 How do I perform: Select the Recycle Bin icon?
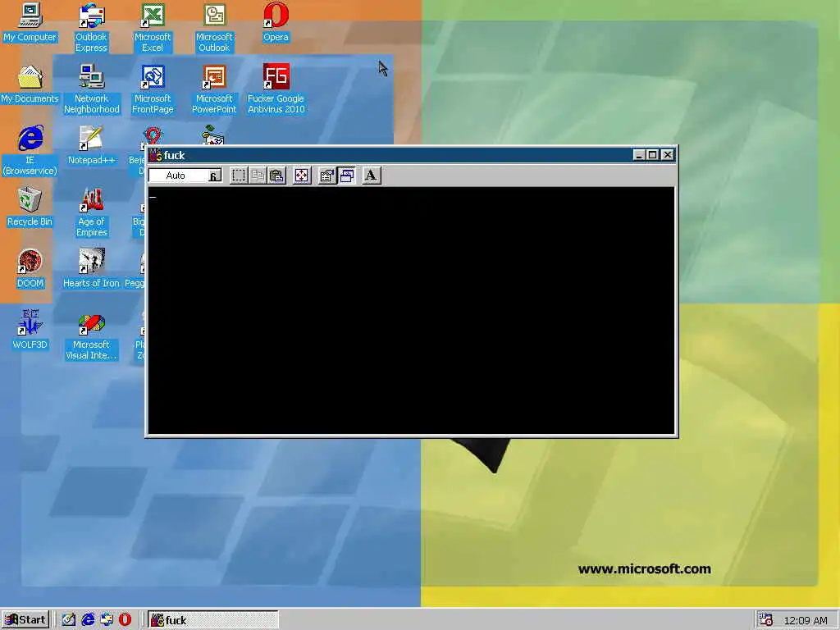point(30,208)
